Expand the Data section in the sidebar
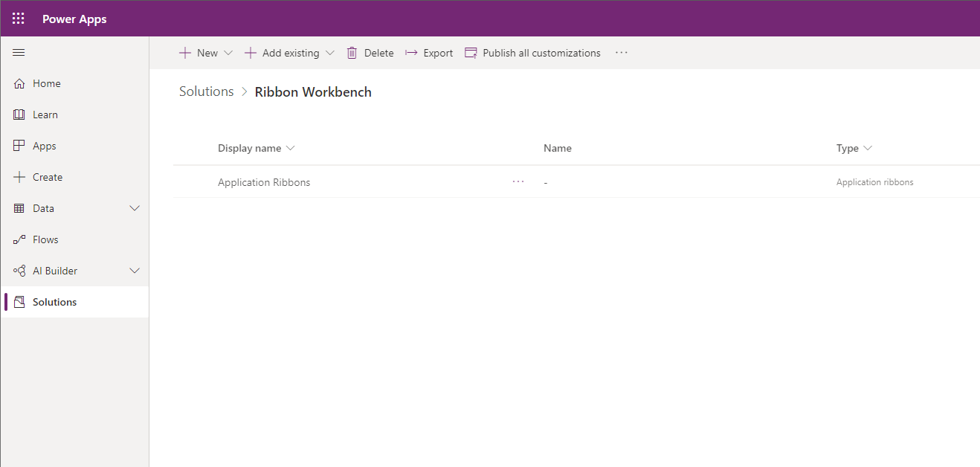This screenshot has width=980, height=467. 135,208
